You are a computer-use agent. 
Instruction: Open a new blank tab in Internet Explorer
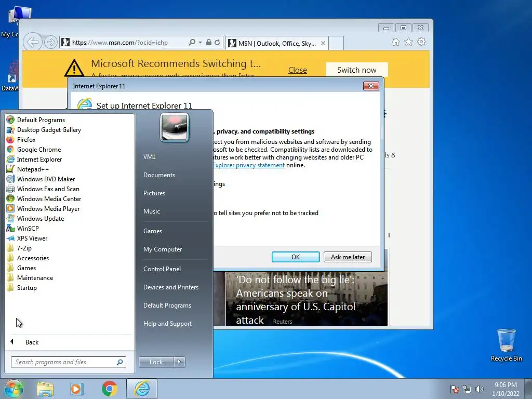(x=336, y=43)
